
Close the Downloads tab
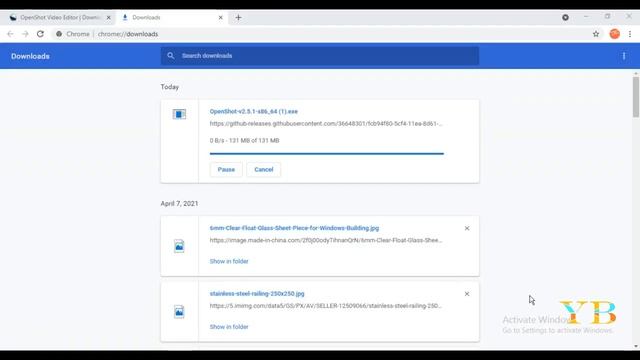pos(220,18)
